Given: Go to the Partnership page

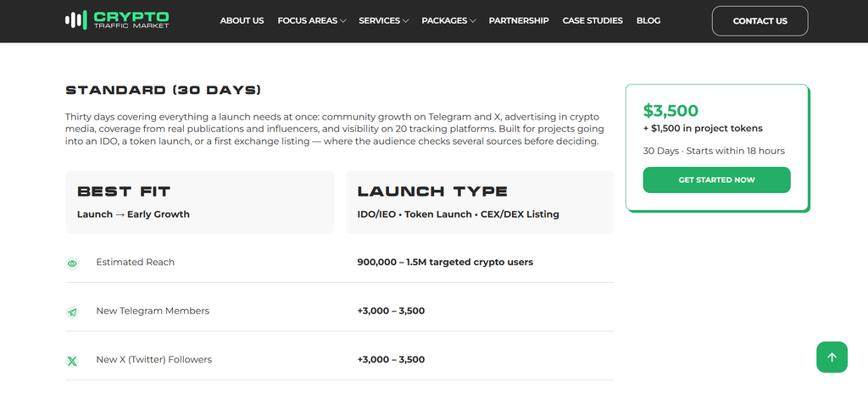Looking at the screenshot, I should coord(519,20).
